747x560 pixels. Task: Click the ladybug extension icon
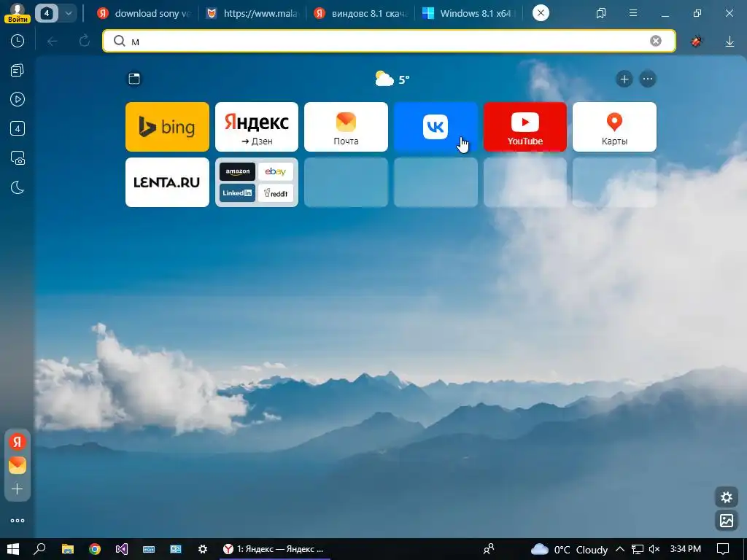697,42
